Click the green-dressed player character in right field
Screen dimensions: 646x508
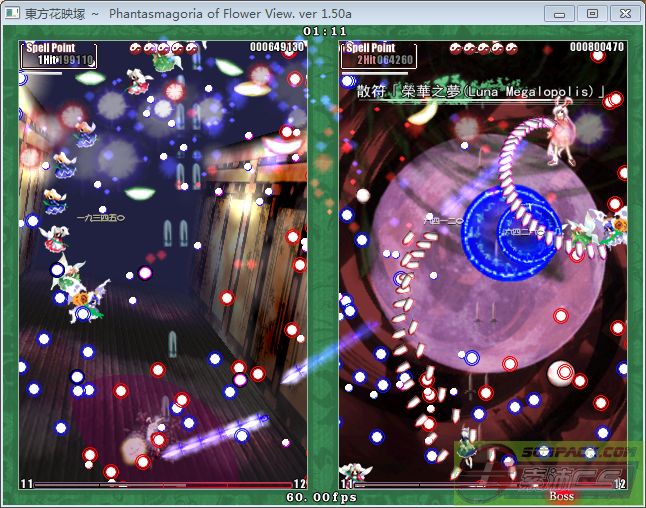coord(467,448)
